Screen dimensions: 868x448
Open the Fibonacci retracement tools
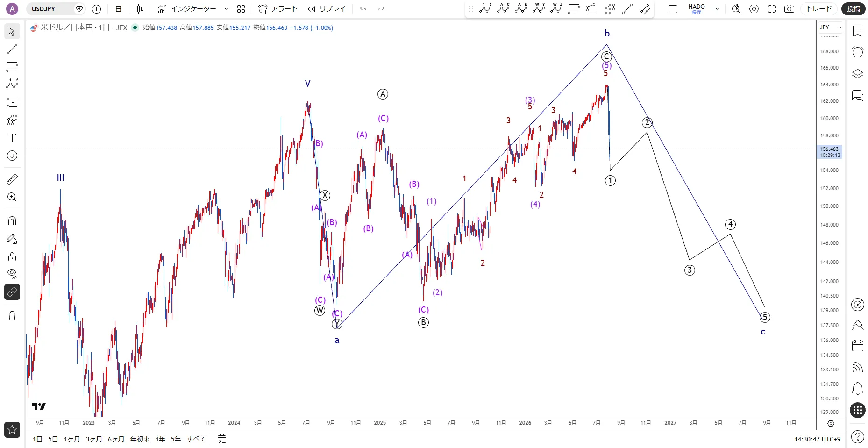12,67
